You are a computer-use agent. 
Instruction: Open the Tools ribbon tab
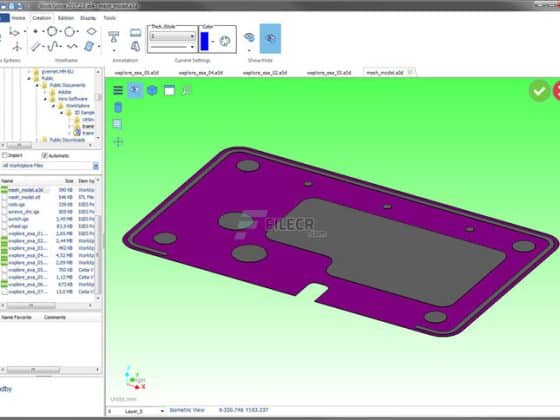click(110, 18)
